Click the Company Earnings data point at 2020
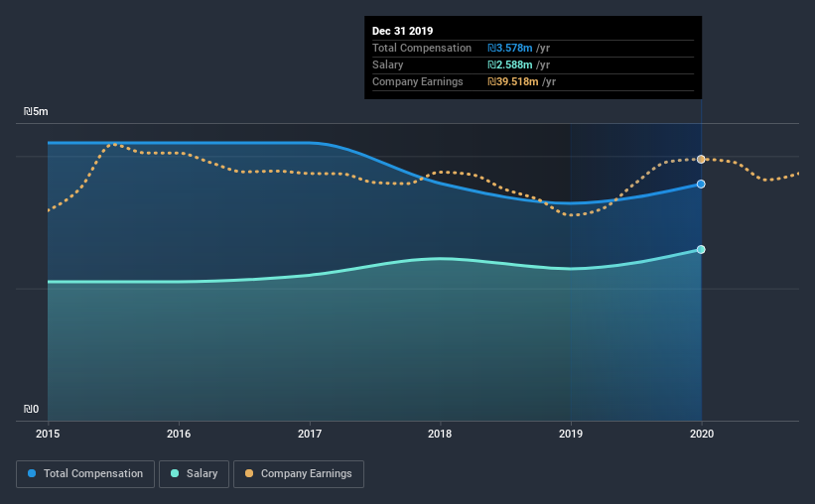 point(701,159)
